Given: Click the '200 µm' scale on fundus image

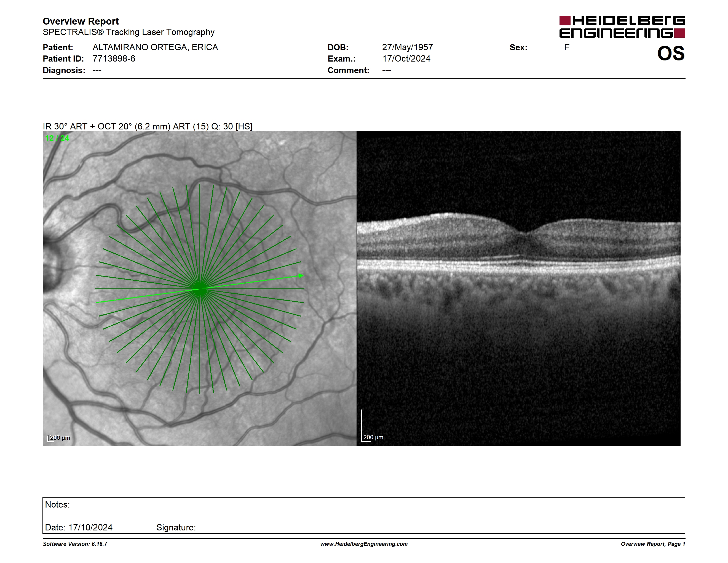Looking at the screenshot, I should point(59,438).
